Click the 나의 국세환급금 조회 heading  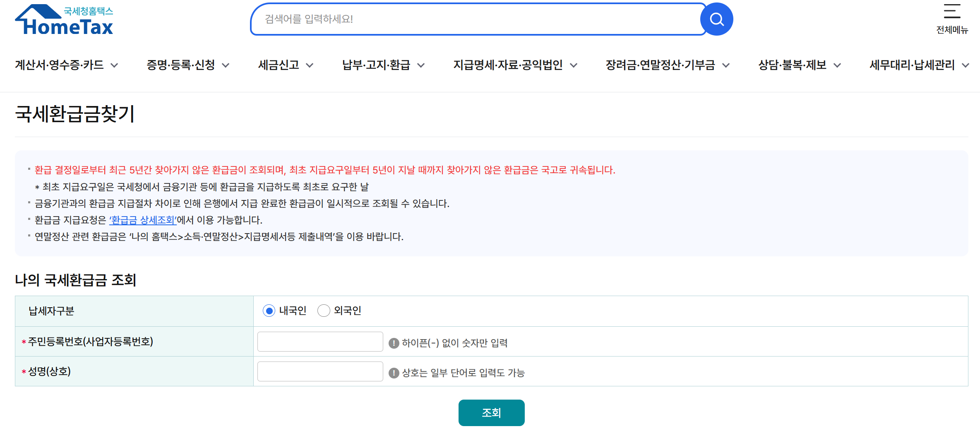(76, 280)
